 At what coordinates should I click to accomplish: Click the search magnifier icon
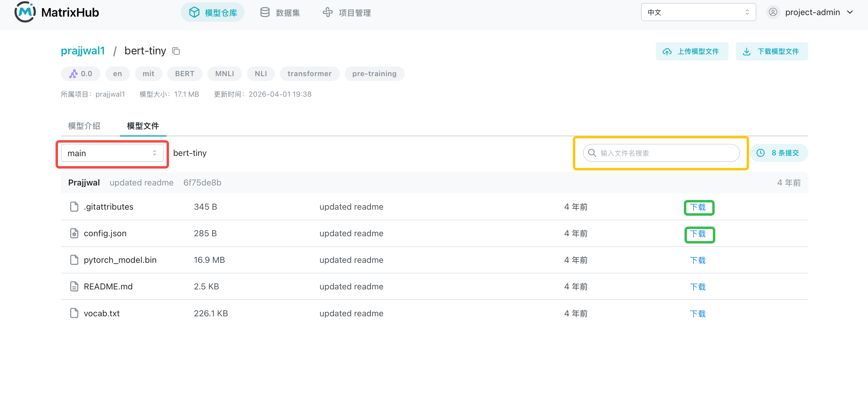click(x=592, y=153)
